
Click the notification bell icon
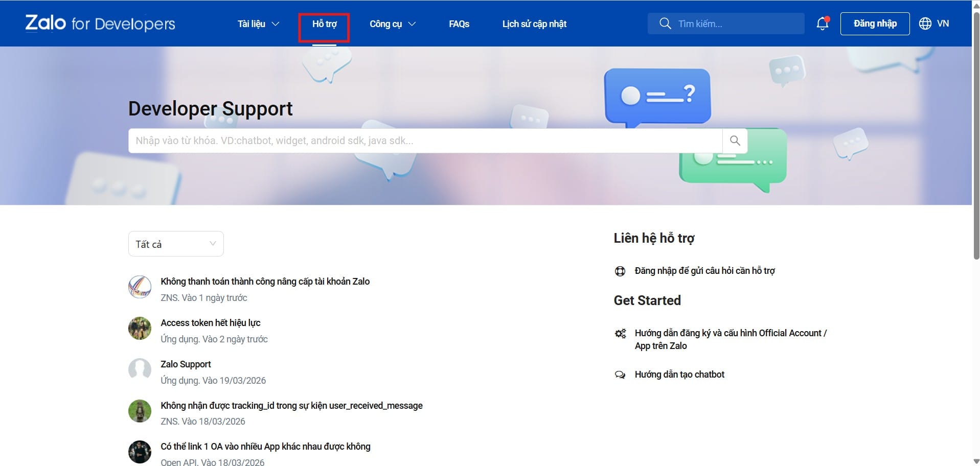822,24
